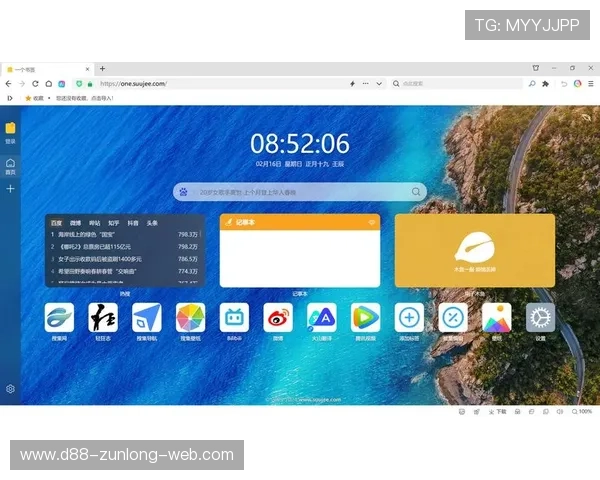Viewport: 600px width, 480px height.
Task: Select the 首页 home icon in sidebar
Action: point(10,167)
